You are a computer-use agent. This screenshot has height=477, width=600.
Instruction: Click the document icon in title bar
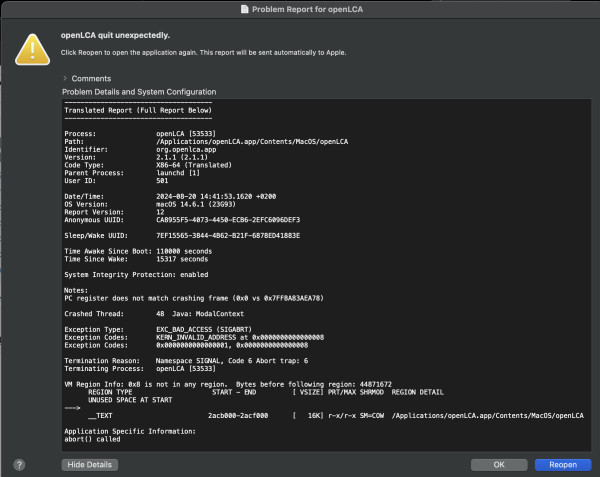[244, 9]
